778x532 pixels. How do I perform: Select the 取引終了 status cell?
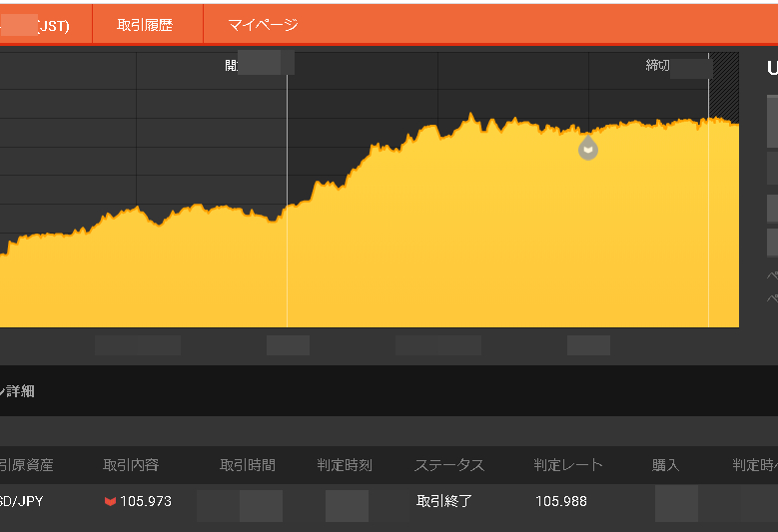[x=444, y=501]
